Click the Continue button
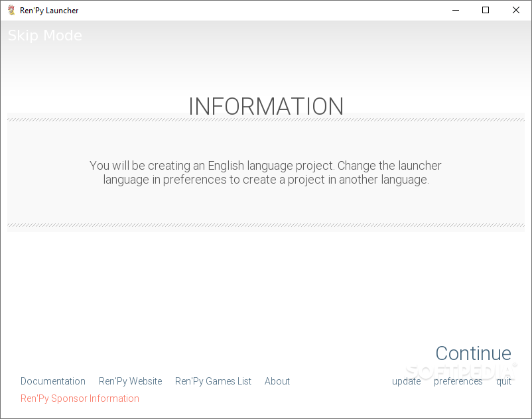The image size is (532, 419). (474, 353)
